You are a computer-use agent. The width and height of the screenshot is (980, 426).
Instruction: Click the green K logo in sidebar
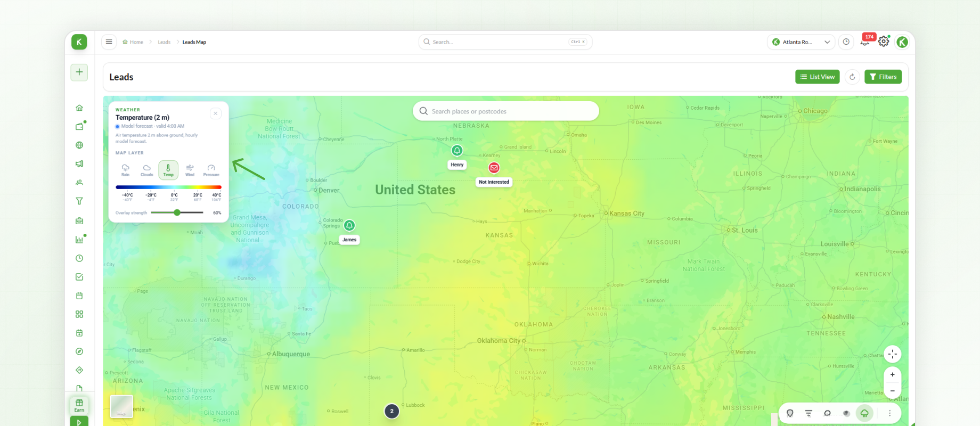click(x=79, y=42)
